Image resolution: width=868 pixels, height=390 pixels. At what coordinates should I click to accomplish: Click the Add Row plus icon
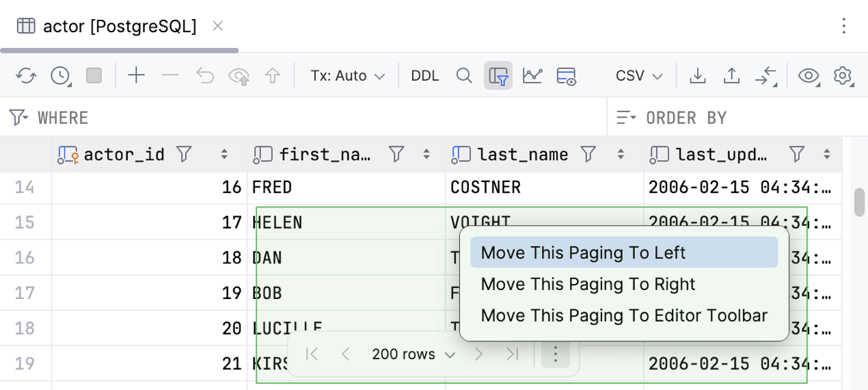point(137,75)
